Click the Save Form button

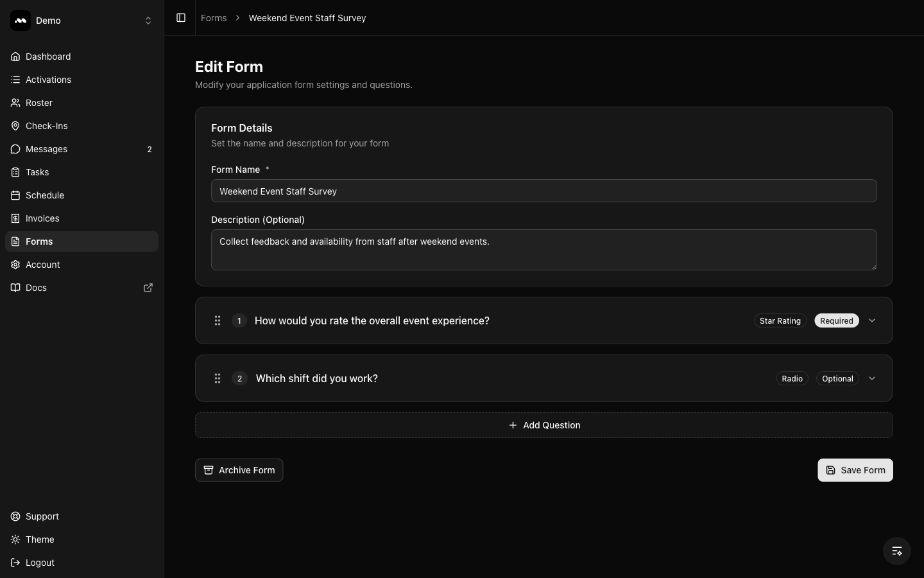[855, 470]
